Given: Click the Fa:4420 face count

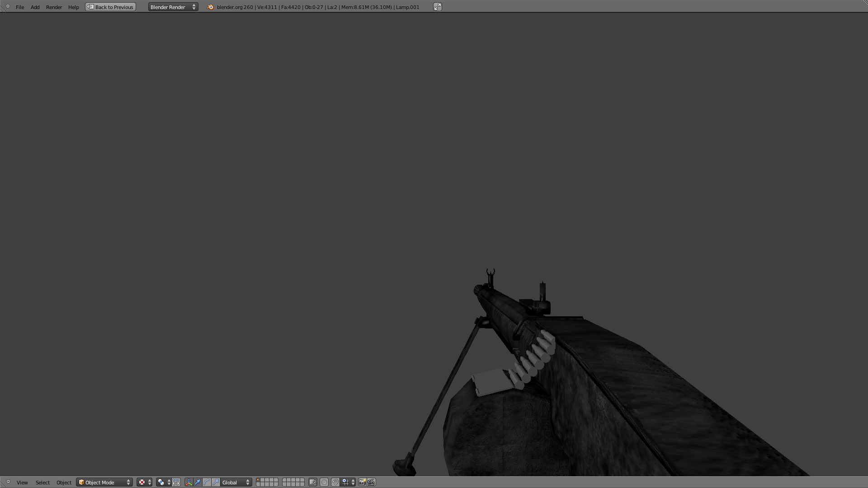Looking at the screenshot, I should click(291, 7).
